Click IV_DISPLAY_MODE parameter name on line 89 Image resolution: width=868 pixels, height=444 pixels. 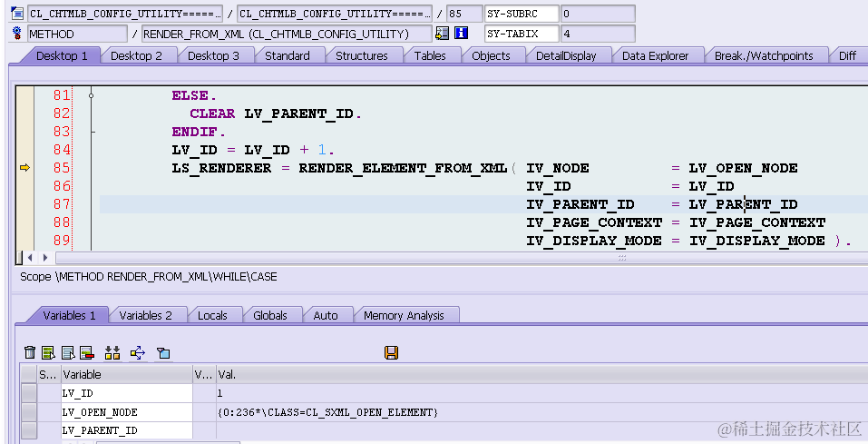(x=593, y=241)
